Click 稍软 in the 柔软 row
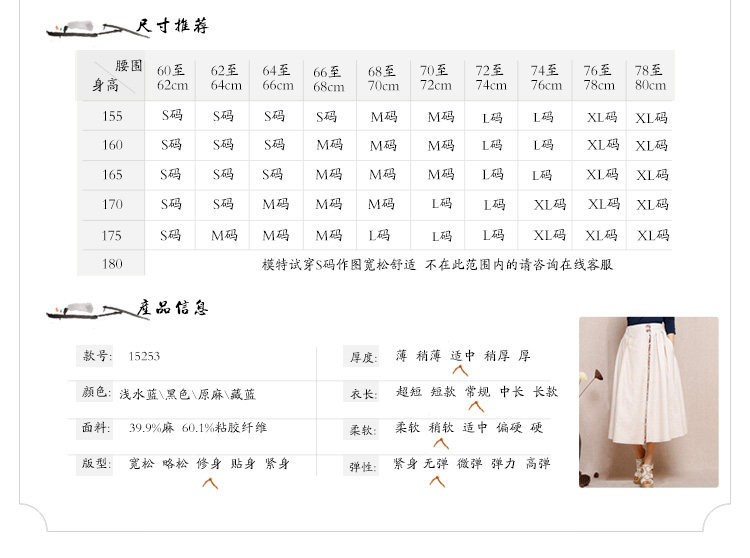The width and height of the screenshot is (750, 558). click(441, 427)
